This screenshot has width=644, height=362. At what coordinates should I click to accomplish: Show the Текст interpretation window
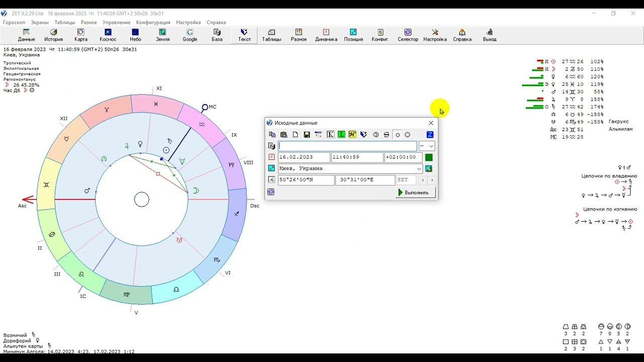pyautogui.click(x=245, y=35)
